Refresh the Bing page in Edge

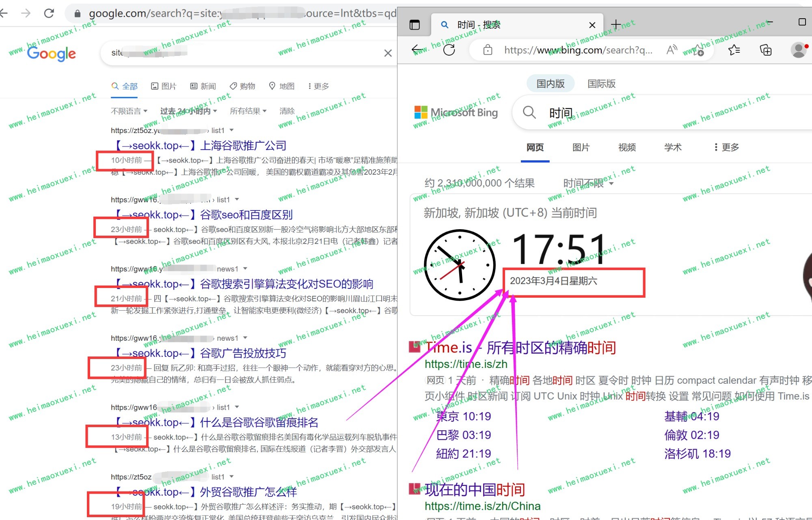(x=449, y=50)
